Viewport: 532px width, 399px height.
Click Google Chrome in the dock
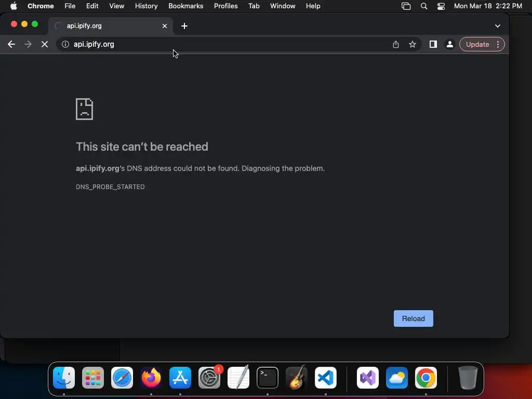(x=426, y=378)
